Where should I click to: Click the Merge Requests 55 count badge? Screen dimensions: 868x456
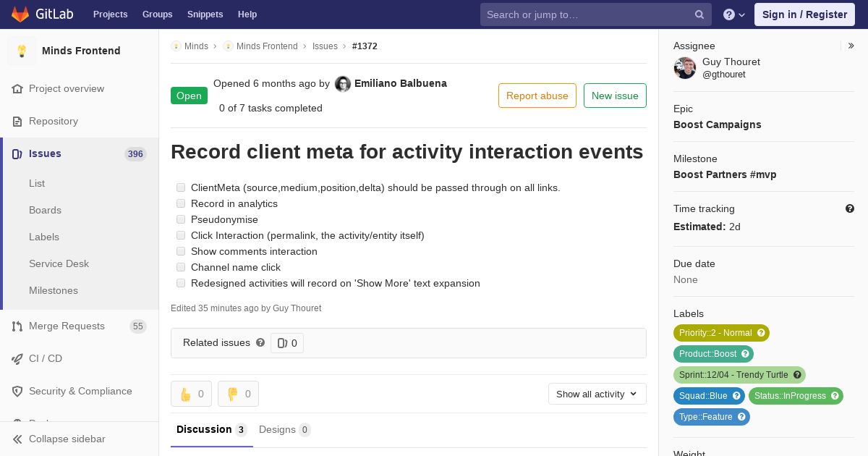(x=138, y=326)
